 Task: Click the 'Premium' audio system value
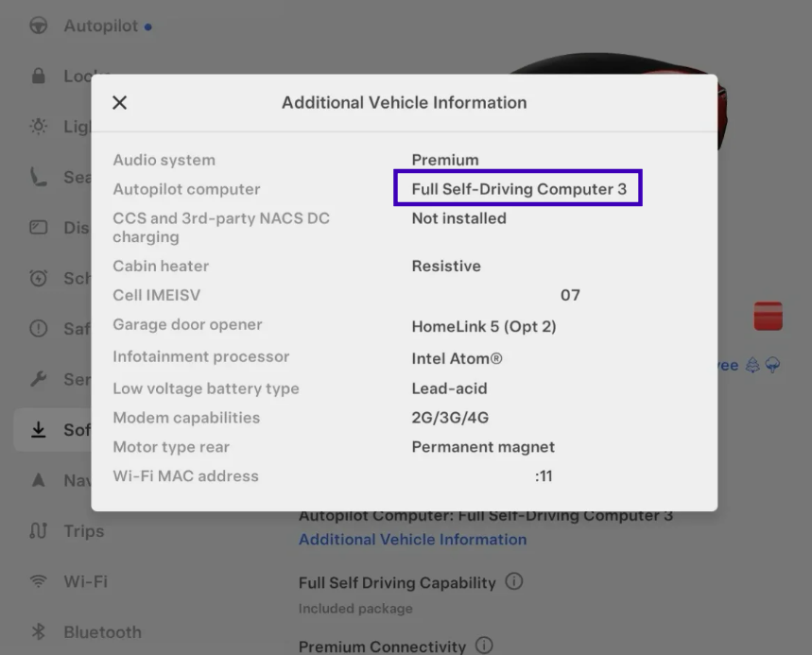click(x=445, y=160)
